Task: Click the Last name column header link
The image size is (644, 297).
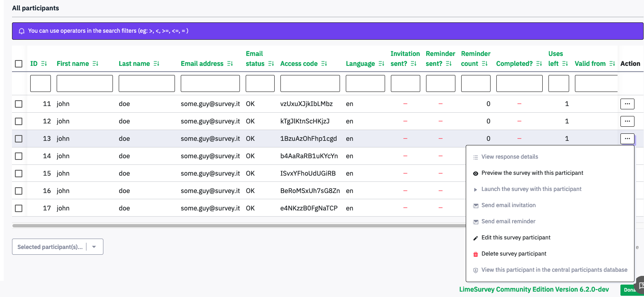Action: pos(134,64)
